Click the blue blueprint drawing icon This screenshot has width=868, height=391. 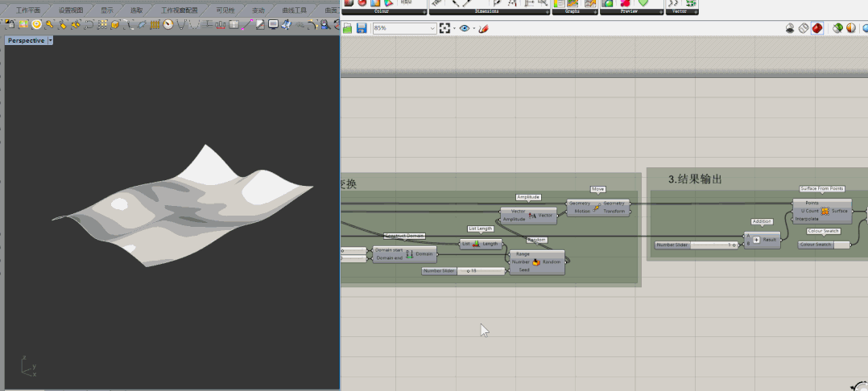[287, 24]
